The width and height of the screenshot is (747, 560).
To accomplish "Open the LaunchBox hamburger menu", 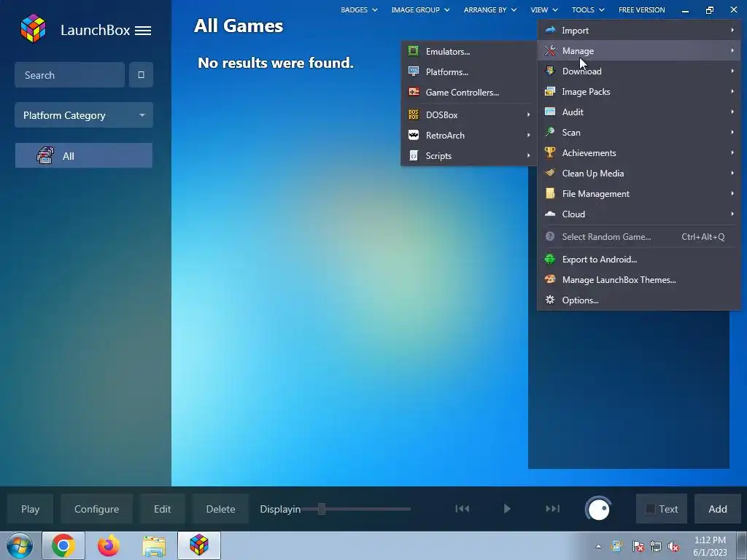I will click(143, 31).
